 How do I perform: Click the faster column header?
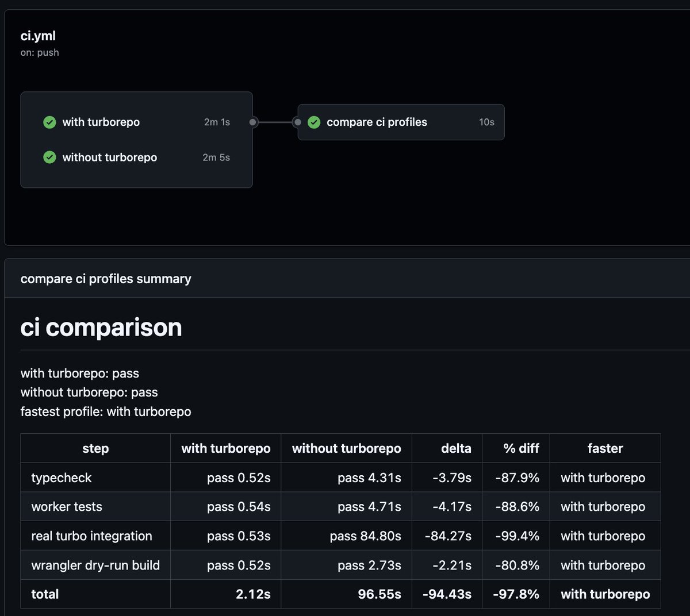605,448
